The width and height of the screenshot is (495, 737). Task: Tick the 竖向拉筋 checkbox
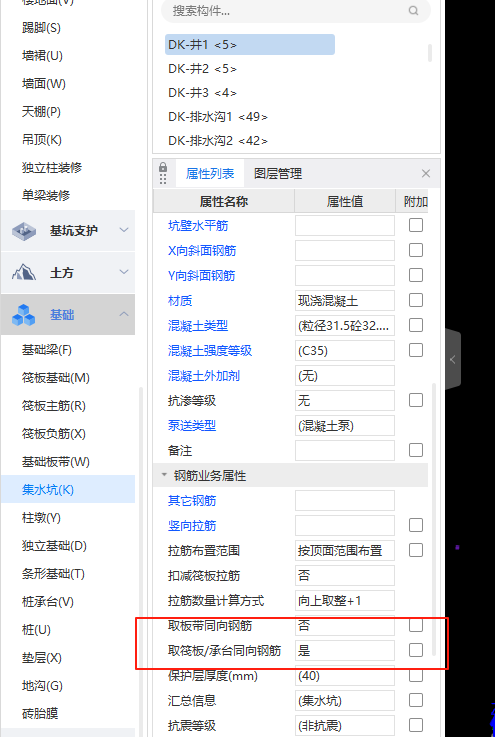click(416, 525)
